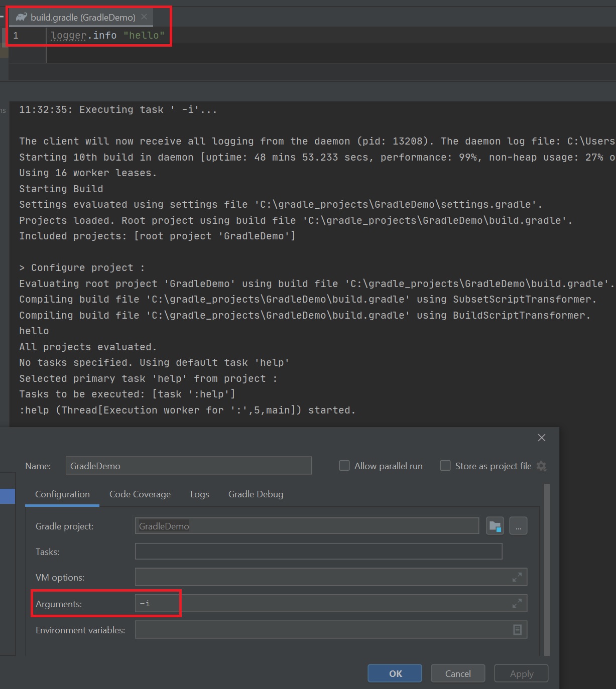Click the Gradle elephant icon on tab
The height and width of the screenshot is (689, 616).
[21, 18]
